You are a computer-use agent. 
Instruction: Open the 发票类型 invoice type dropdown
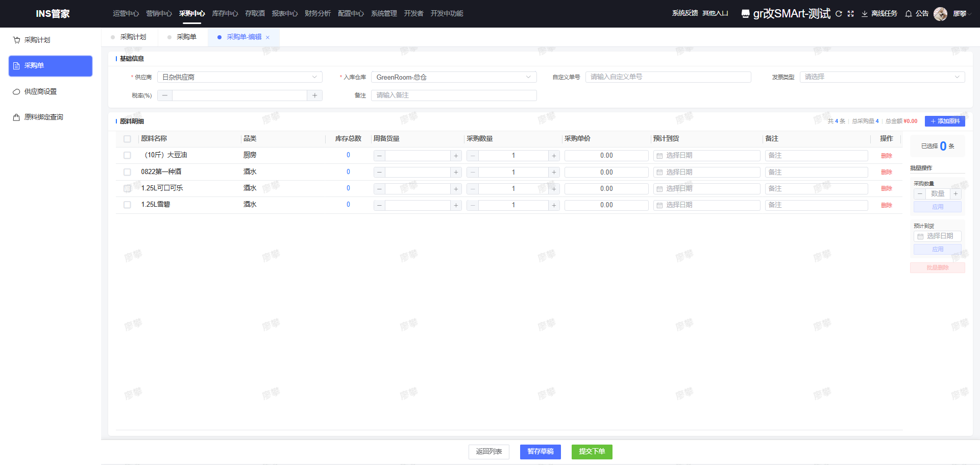(x=881, y=77)
